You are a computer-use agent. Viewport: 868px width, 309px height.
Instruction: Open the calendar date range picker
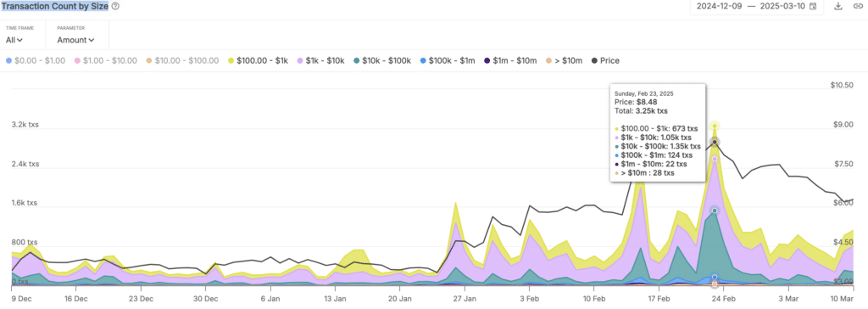[813, 6]
